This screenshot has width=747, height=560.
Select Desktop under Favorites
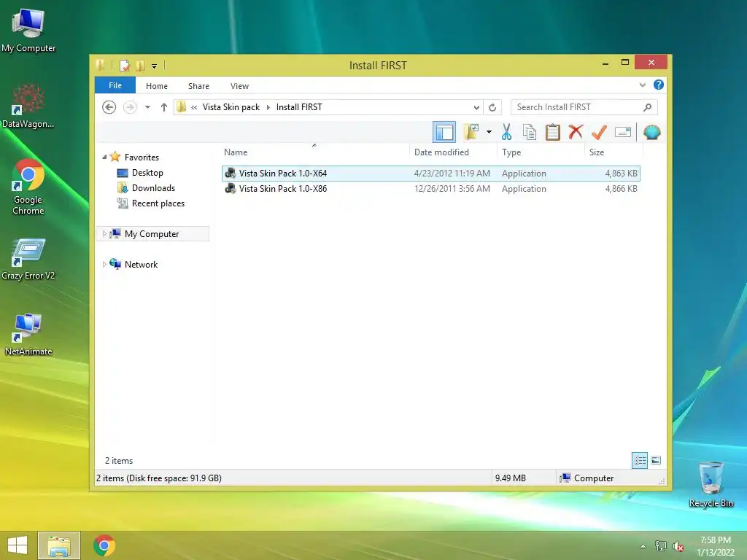click(147, 172)
